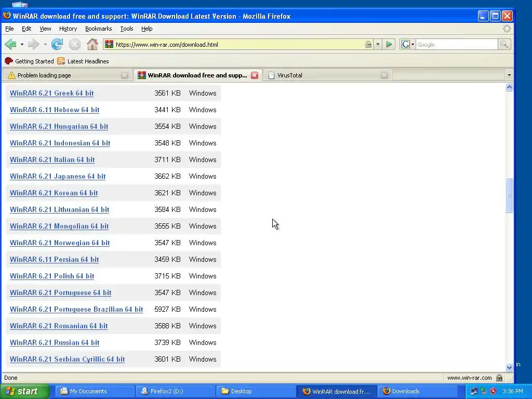Download WinRAR 6.21 Serbian Cyrillic 64 bit
532x399 pixels.
click(x=67, y=360)
